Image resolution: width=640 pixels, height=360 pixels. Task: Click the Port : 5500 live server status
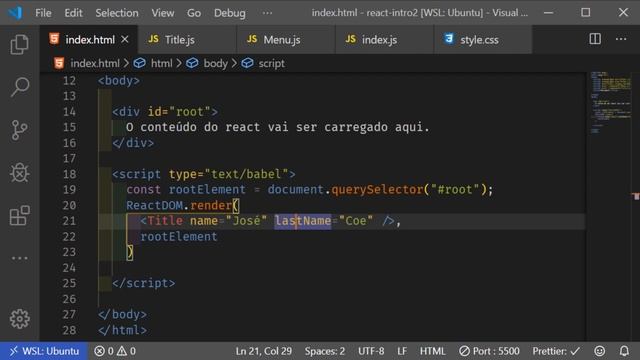489,351
